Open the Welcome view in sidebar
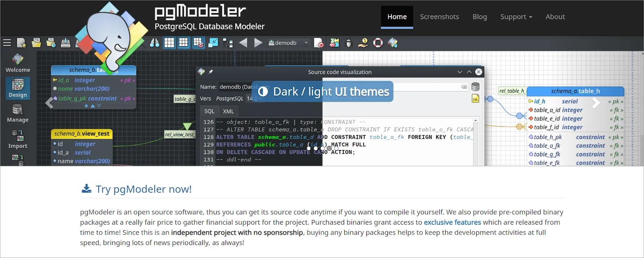Viewport: 644px width, 258px height. pos(18,63)
